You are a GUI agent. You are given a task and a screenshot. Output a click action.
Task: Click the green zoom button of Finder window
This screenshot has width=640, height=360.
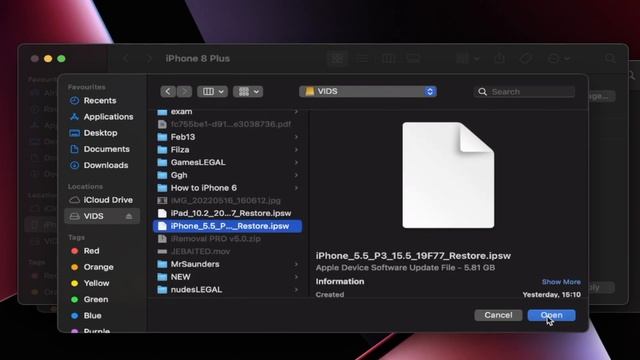tap(61, 59)
